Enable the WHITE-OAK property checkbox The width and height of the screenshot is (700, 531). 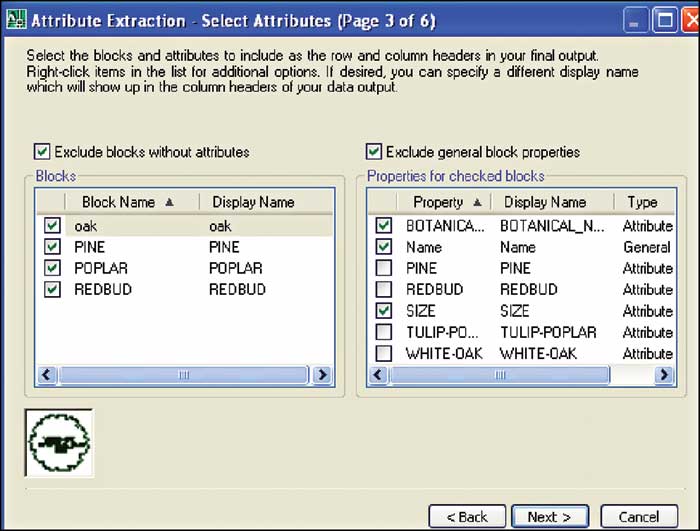pyautogui.click(x=383, y=353)
